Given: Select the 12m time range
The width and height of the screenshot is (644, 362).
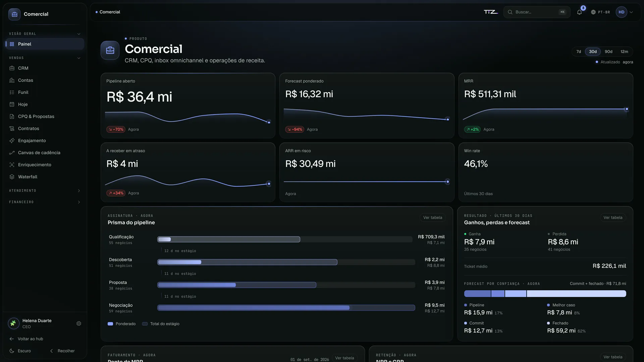Looking at the screenshot, I should (624, 52).
